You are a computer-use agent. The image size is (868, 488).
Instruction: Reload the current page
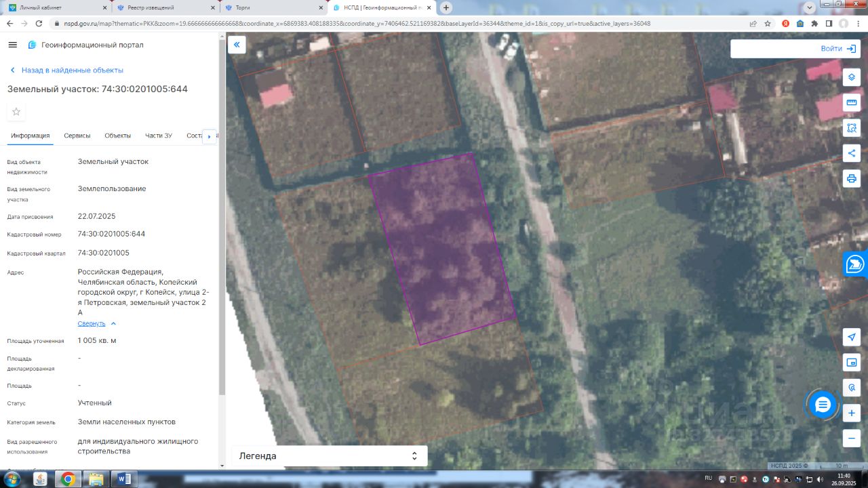[39, 23]
